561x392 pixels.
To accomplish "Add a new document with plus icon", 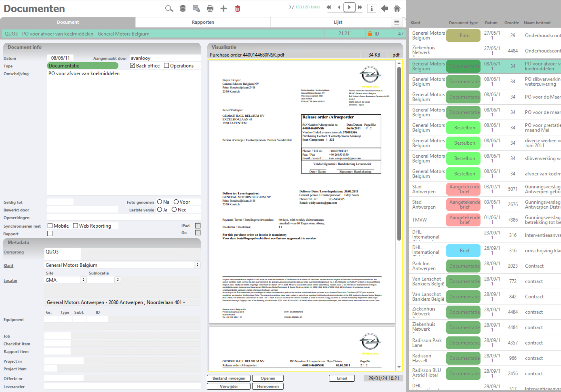I will [x=224, y=9].
